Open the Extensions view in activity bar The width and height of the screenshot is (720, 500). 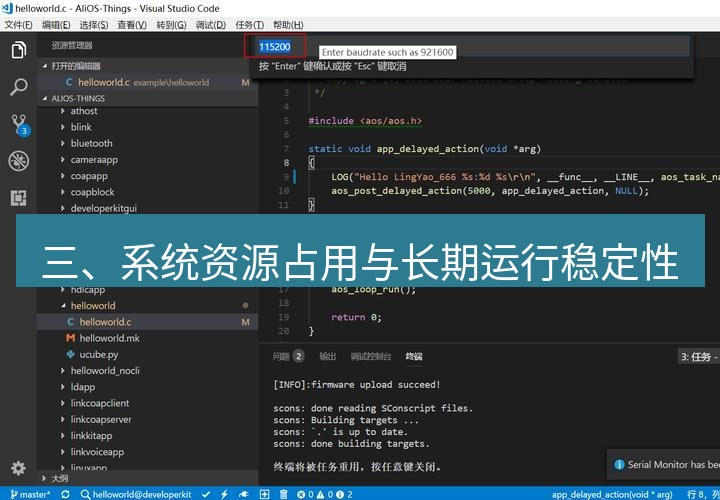coord(18,198)
